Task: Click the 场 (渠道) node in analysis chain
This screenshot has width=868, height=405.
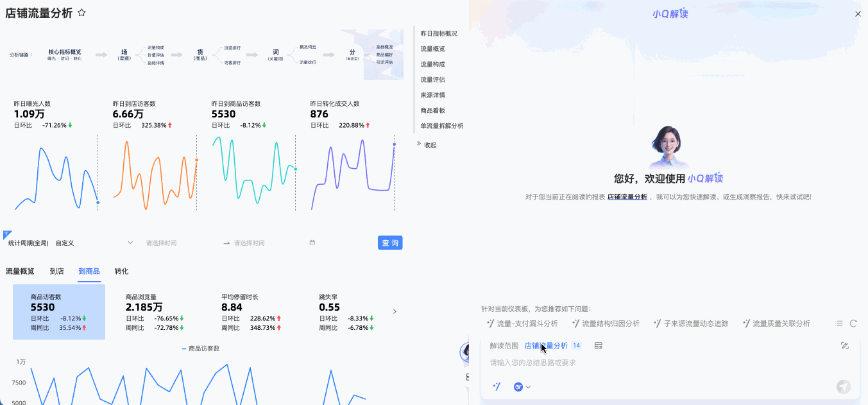Action: point(124,55)
